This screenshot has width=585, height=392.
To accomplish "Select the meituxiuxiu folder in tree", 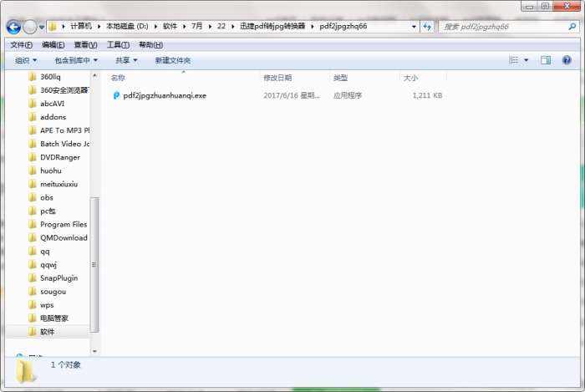I will [59, 184].
